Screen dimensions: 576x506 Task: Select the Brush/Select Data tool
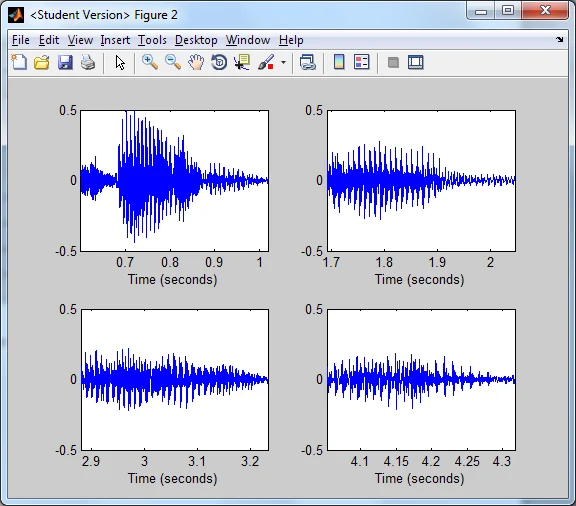click(266, 62)
